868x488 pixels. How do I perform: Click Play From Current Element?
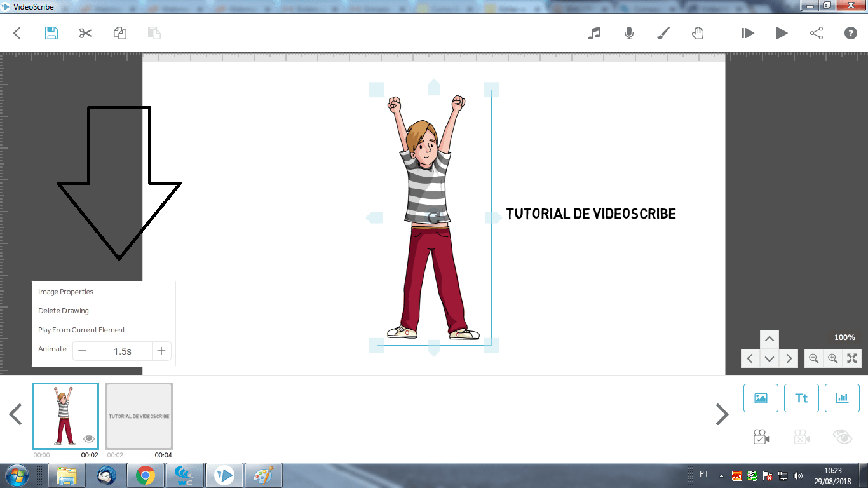tap(81, 330)
